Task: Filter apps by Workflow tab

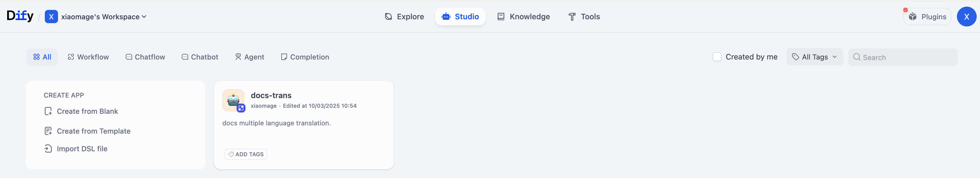Action: 88,57
